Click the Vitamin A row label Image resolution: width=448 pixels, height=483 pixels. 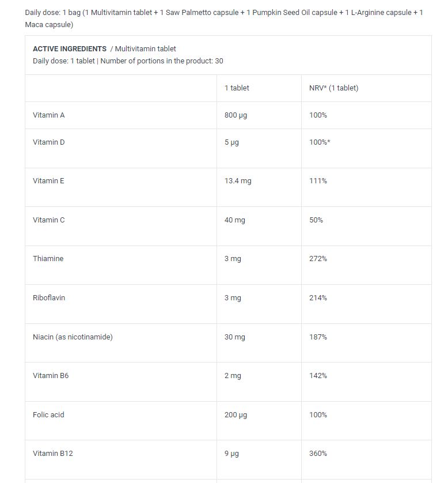click(x=49, y=115)
